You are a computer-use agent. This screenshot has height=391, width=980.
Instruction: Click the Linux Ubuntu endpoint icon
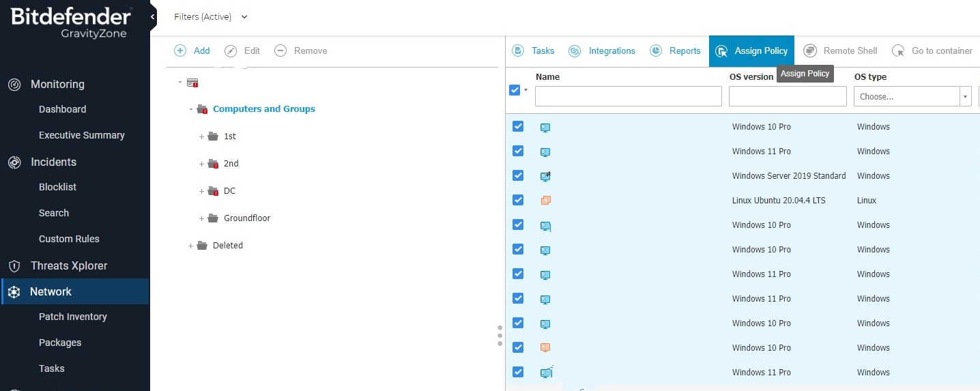(x=545, y=201)
